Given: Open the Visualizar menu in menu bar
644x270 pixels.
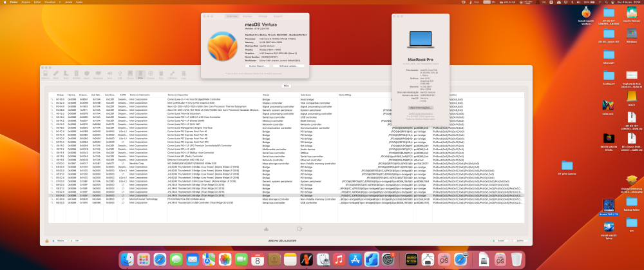Looking at the screenshot, I should tap(50, 2).
